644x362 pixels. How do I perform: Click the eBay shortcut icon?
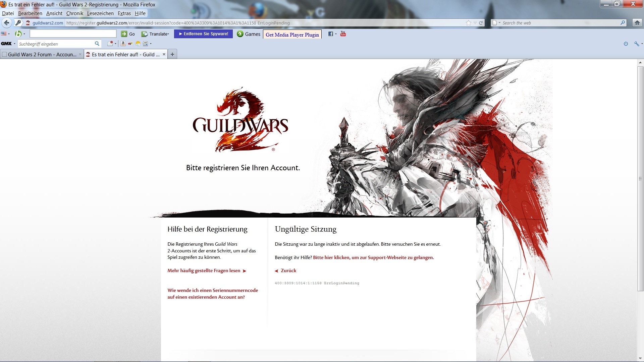130,44
